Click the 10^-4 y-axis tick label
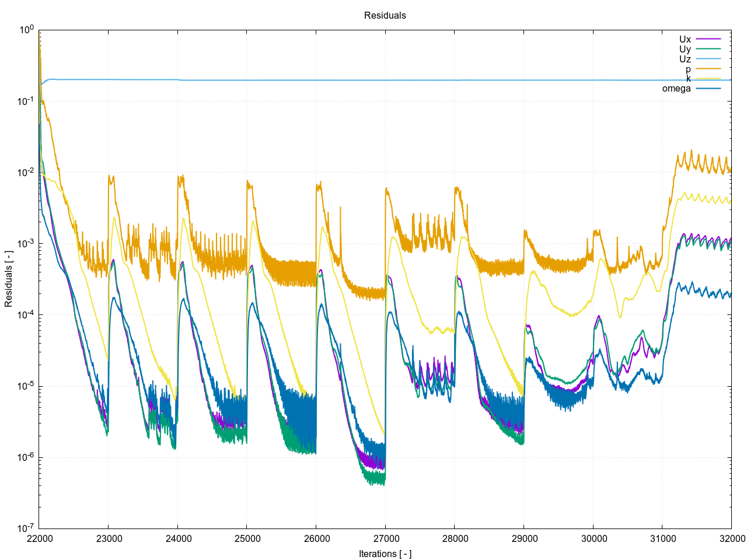The width and height of the screenshot is (747, 560). pyautogui.click(x=26, y=315)
